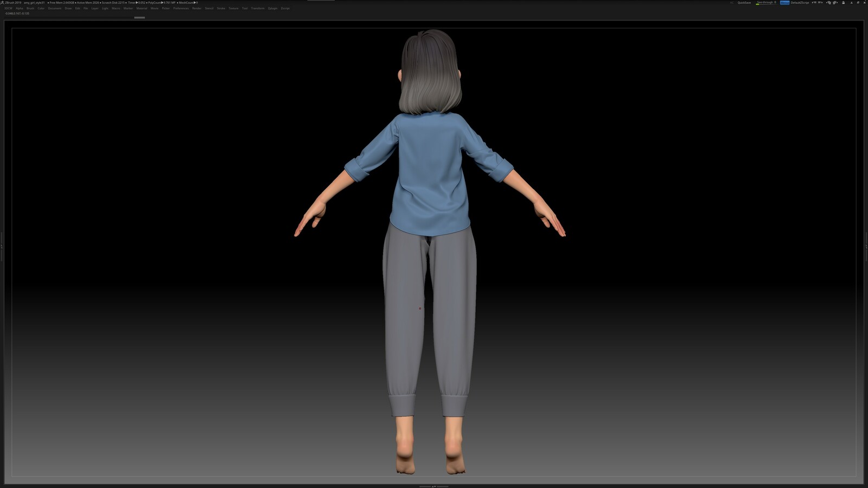868x488 pixels.
Task: Click the QuickSave button
Action: tap(744, 3)
